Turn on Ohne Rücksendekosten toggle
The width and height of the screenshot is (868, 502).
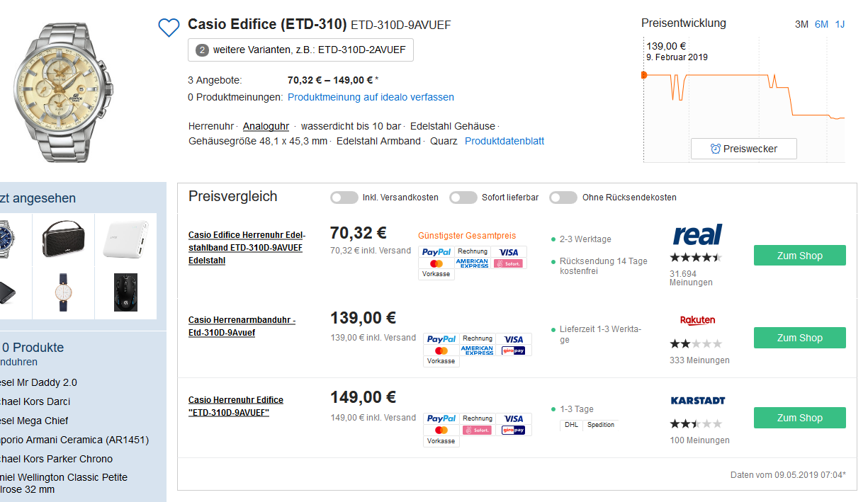point(563,198)
